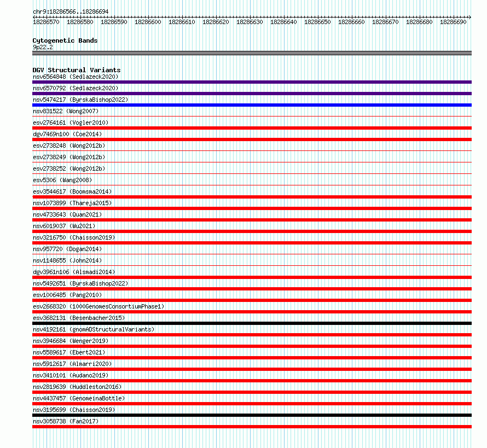Open variant nsv4192161 (gnomADStructuralVariants)
Viewport: 487px width, 448px height.
pyautogui.click(x=94, y=329)
